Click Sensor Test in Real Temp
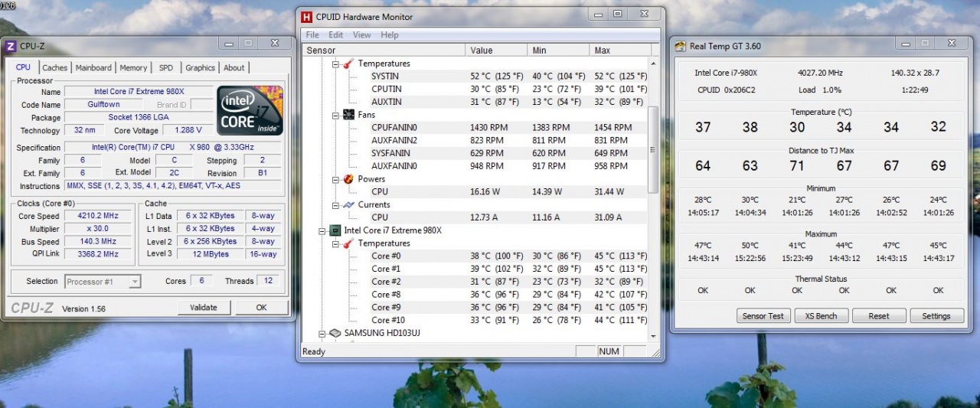The image size is (980, 408). pyautogui.click(x=765, y=316)
